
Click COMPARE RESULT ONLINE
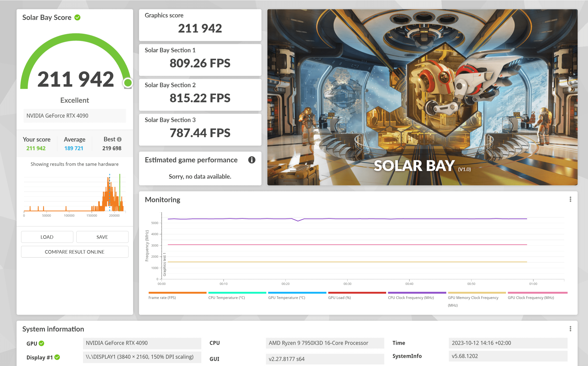(75, 252)
